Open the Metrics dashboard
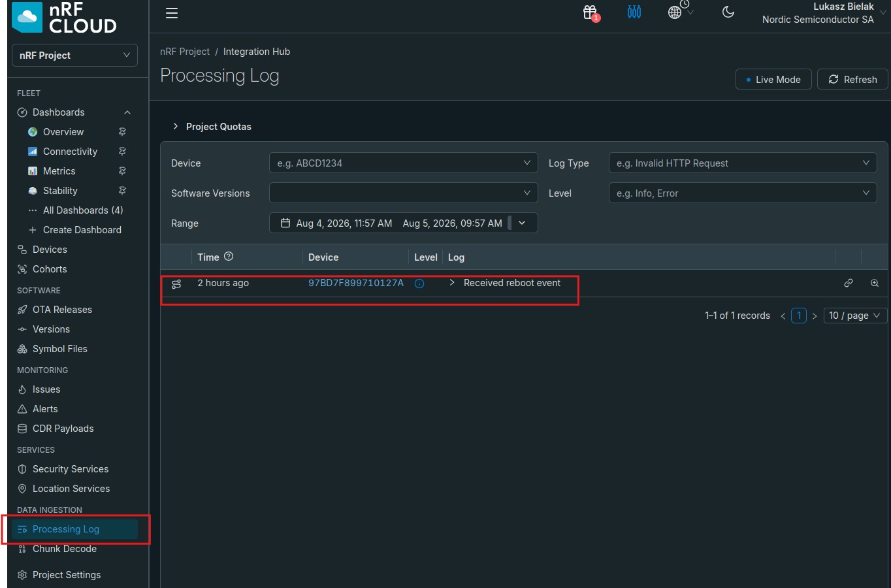The height and width of the screenshot is (588, 891). click(59, 171)
